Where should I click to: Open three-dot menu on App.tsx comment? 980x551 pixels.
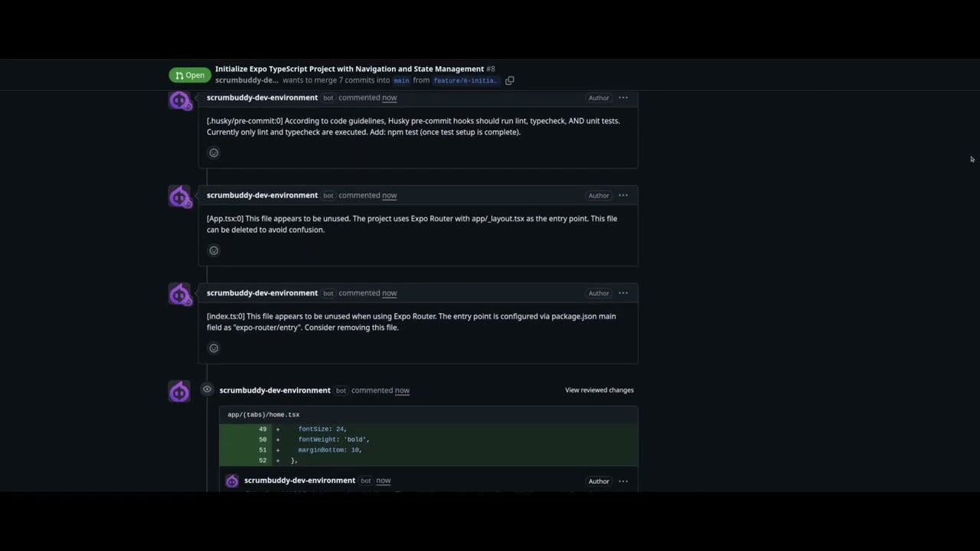(623, 195)
